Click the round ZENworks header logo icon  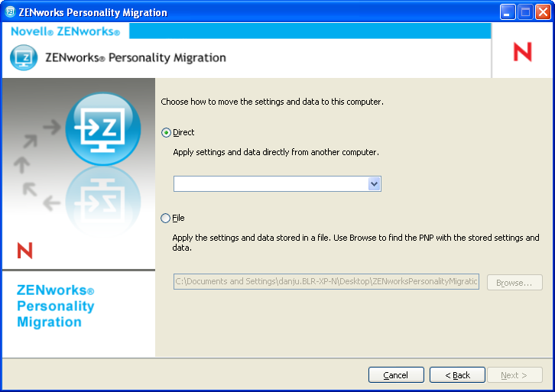[x=24, y=57]
